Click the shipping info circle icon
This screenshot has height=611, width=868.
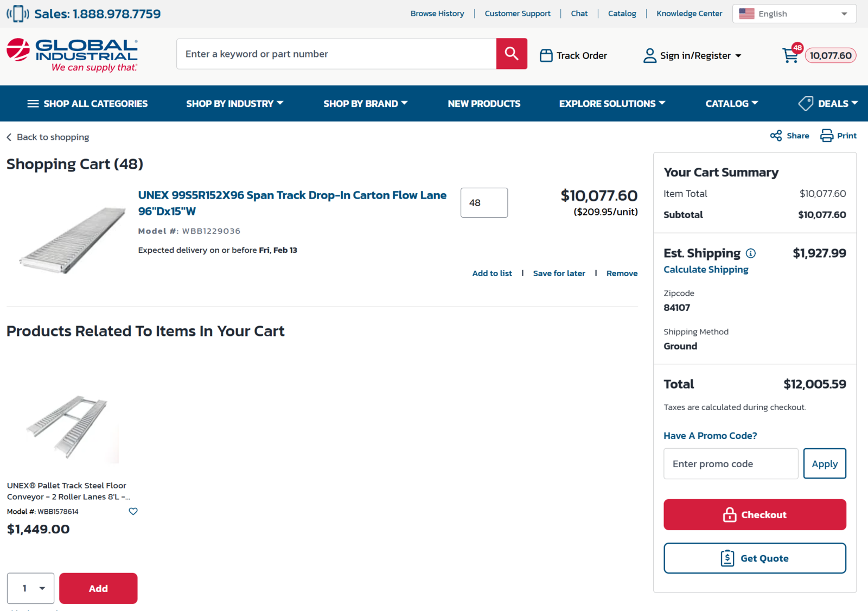coord(751,253)
